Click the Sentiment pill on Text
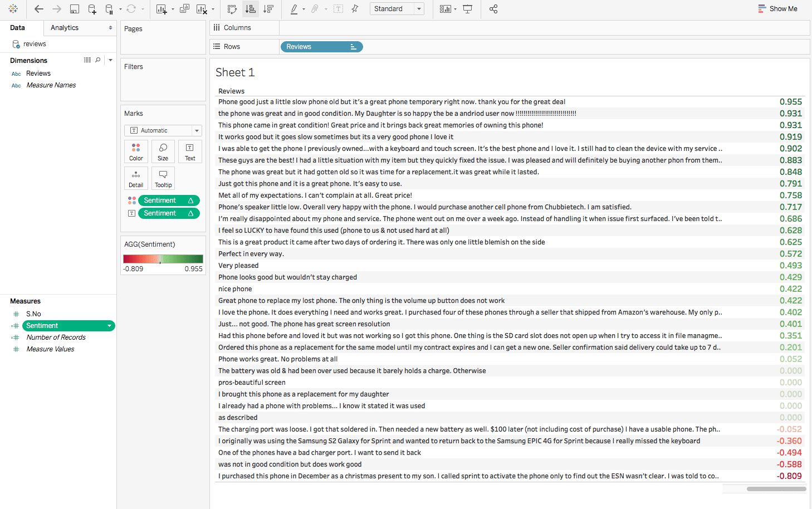Image resolution: width=812 pixels, height=509 pixels. (169, 213)
